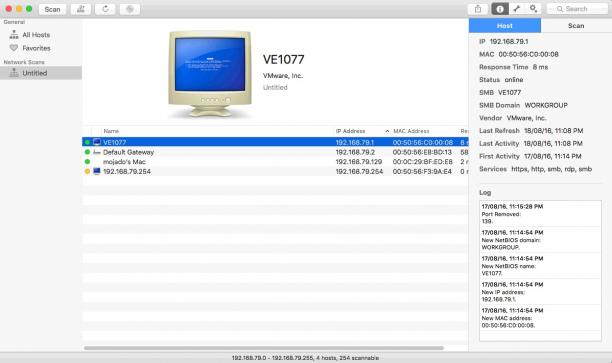
Task: Toggle the info inspector icon
Action: coord(500,9)
